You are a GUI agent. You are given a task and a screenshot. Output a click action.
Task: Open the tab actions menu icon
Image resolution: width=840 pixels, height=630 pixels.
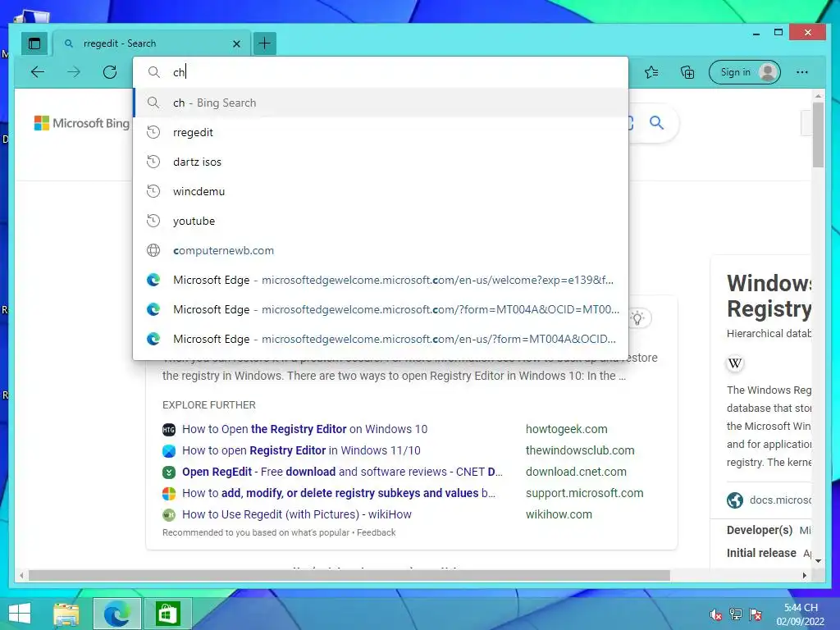pos(34,44)
